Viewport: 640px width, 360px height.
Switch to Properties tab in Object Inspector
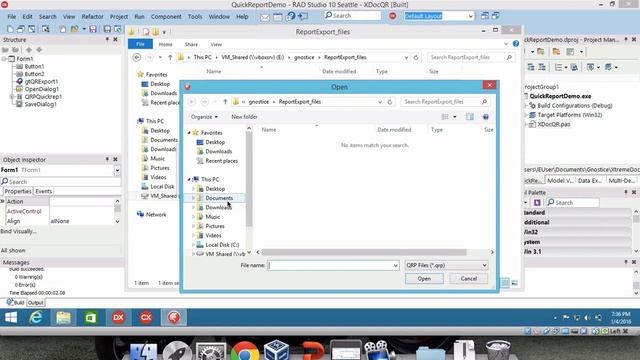coord(18,191)
